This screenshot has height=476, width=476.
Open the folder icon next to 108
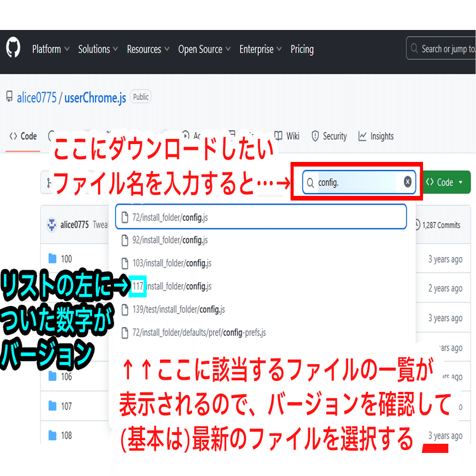(x=51, y=435)
